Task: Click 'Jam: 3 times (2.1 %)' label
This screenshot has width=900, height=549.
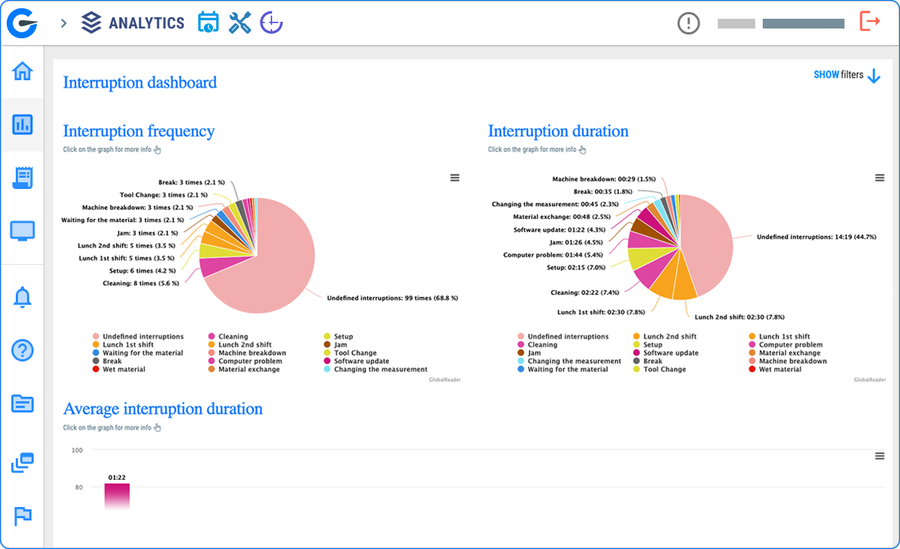Action: tap(147, 233)
